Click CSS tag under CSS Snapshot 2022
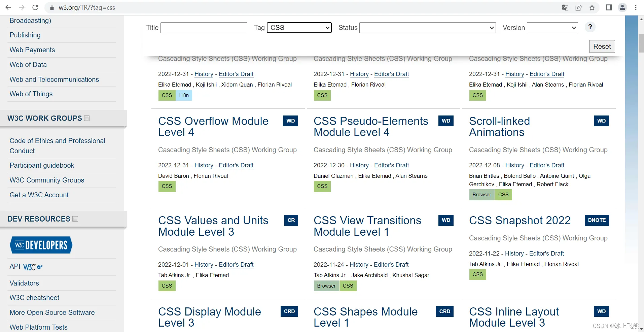Viewport: 644px width, 332px height. [x=478, y=274]
